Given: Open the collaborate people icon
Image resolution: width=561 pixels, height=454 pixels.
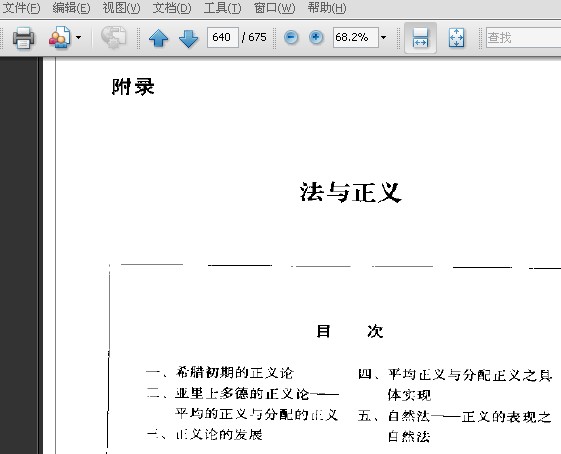Looking at the screenshot, I should [x=59, y=37].
